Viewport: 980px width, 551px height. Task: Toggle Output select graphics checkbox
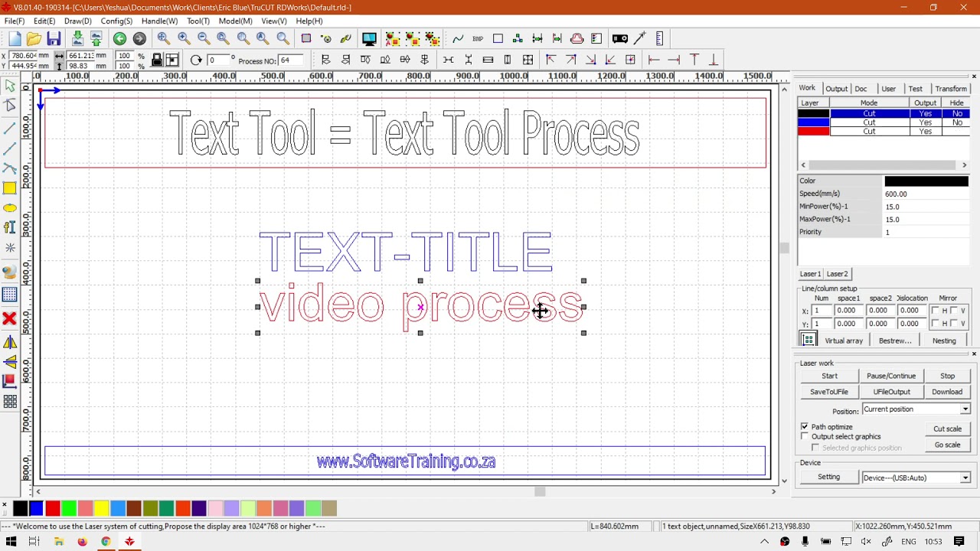(805, 436)
